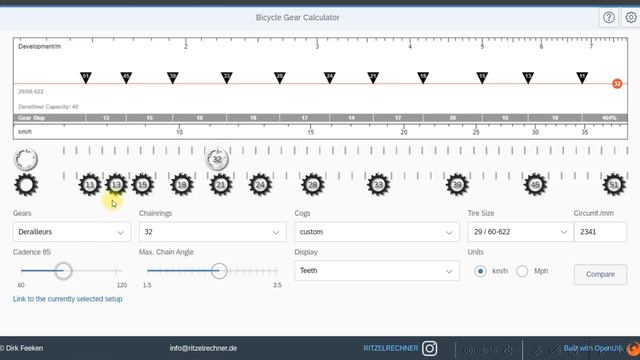Click the Circumf./mm 2341 input field
640x360 pixels.
[600, 232]
